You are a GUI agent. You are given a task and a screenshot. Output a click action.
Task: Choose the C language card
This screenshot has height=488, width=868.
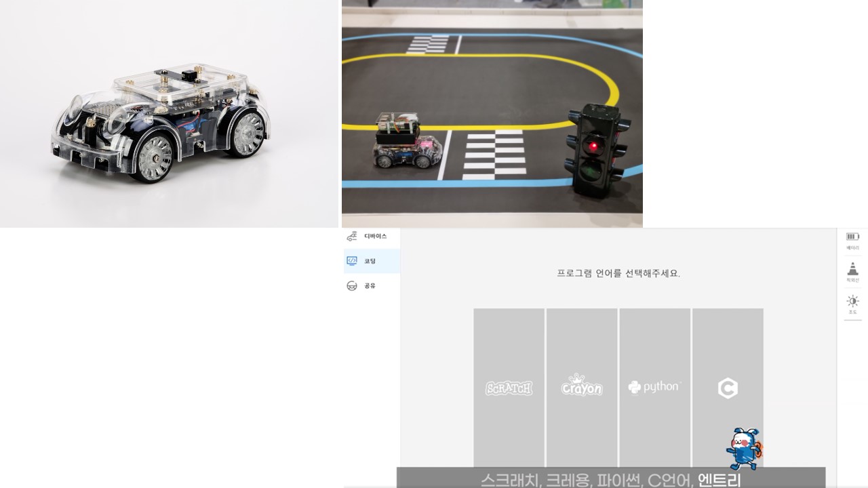tap(728, 388)
